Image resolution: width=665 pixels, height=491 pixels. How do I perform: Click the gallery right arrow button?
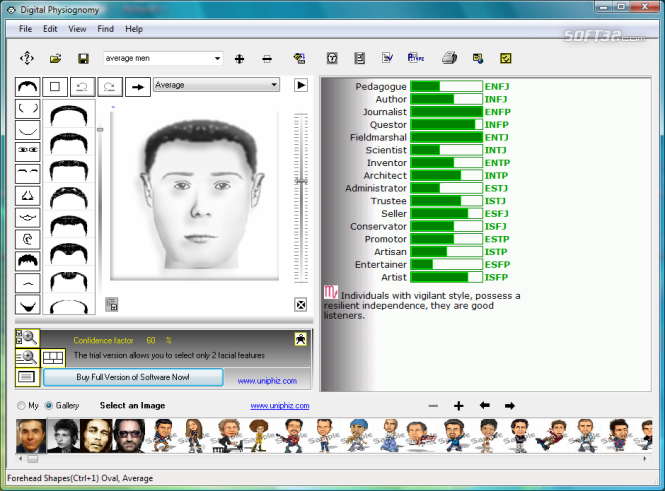pyautogui.click(x=510, y=406)
